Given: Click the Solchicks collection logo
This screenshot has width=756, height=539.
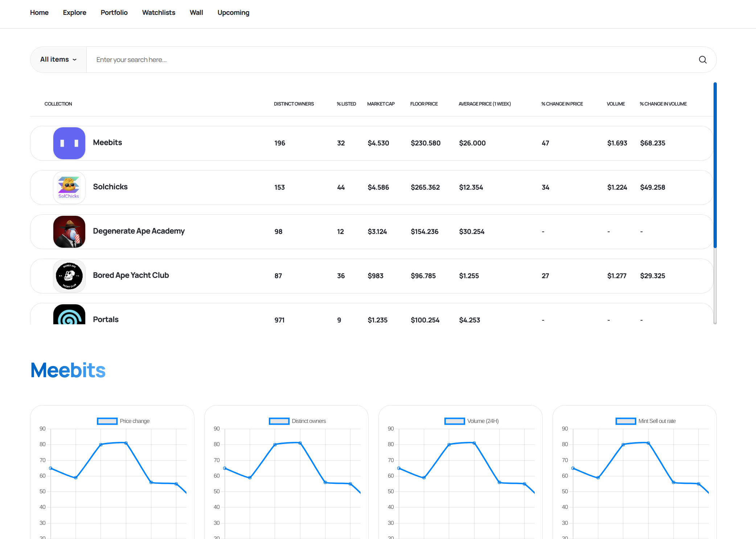Looking at the screenshot, I should click(69, 188).
